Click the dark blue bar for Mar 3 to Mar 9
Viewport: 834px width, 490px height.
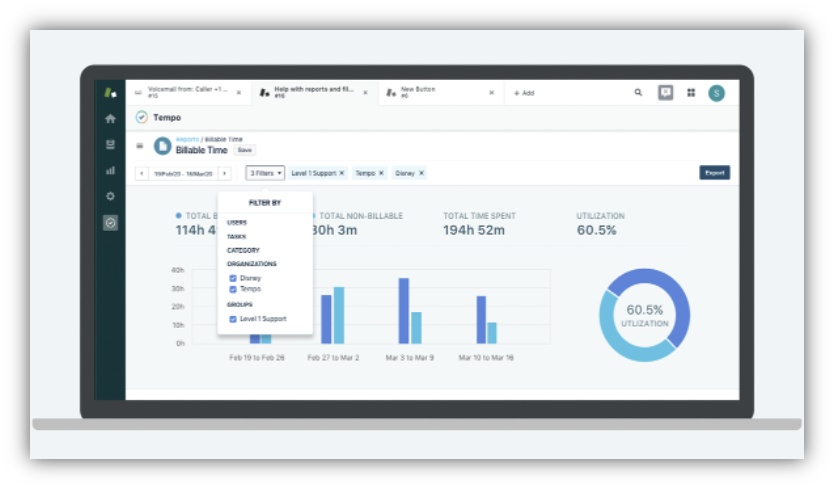(x=404, y=311)
